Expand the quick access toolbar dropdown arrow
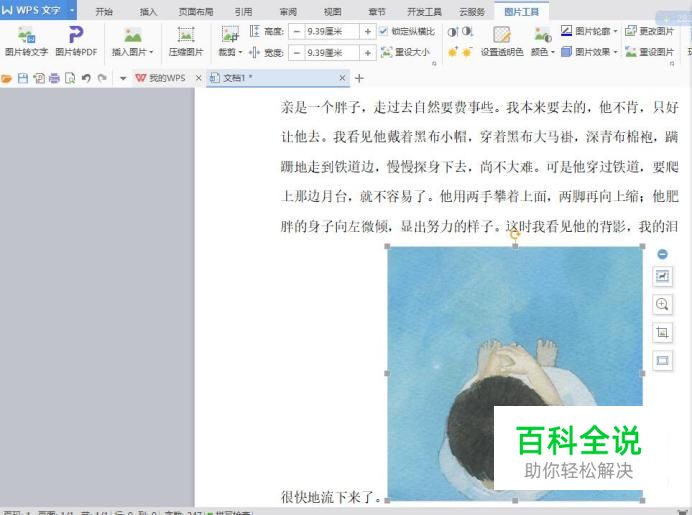The height and width of the screenshot is (515, 692). pyautogui.click(x=123, y=79)
